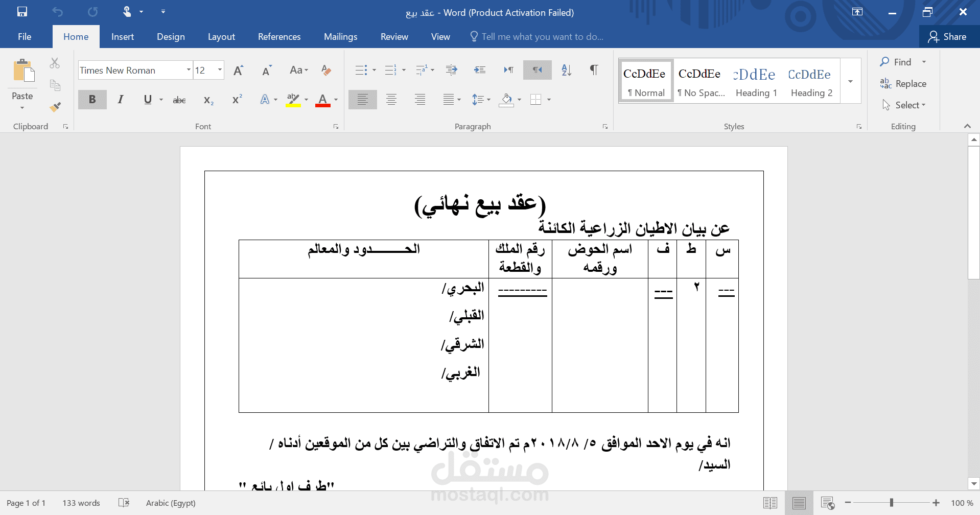Go to the Mailings tab
This screenshot has width=980, height=515.
(x=340, y=37)
